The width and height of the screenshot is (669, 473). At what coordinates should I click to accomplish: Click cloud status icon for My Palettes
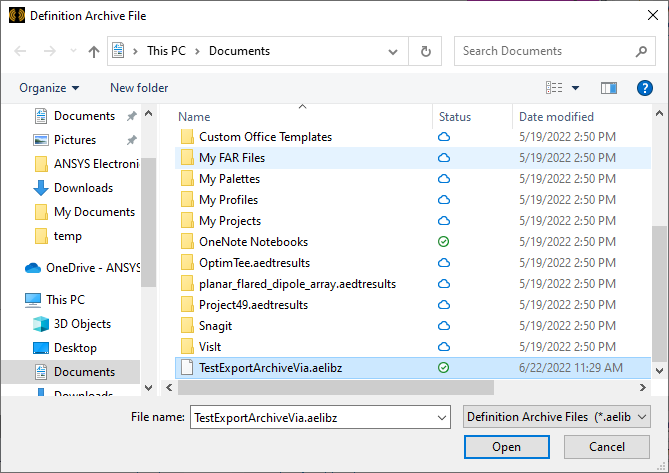(x=444, y=179)
